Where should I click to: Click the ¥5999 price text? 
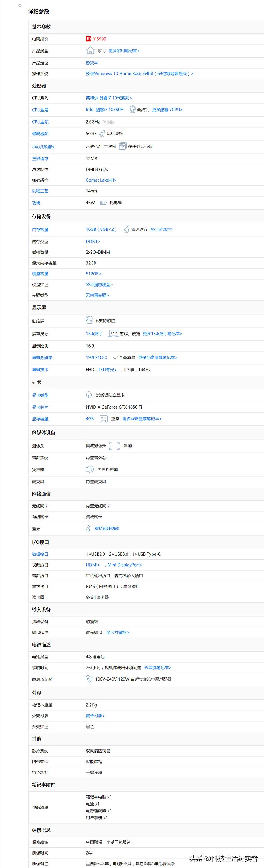(x=100, y=39)
